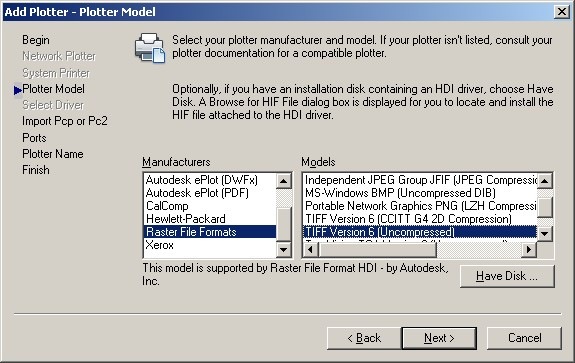Click Models list scroll left arrow

point(311,250)
